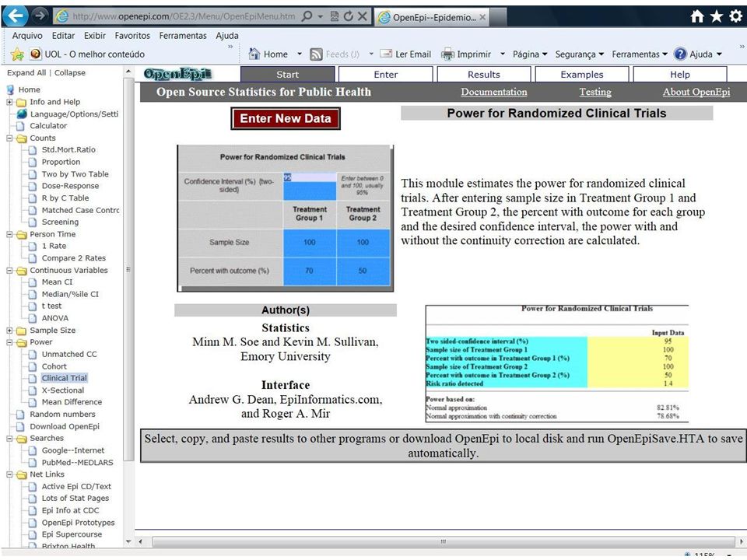Open the browser Home icon at top right
This screenshot has width=747, height=560.
(697, 16)
